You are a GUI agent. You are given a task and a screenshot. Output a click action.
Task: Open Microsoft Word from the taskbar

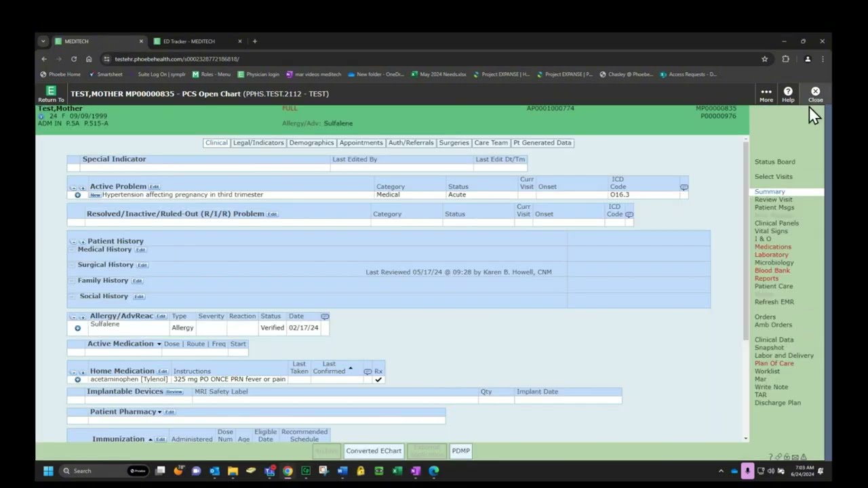tap(342, 471)
